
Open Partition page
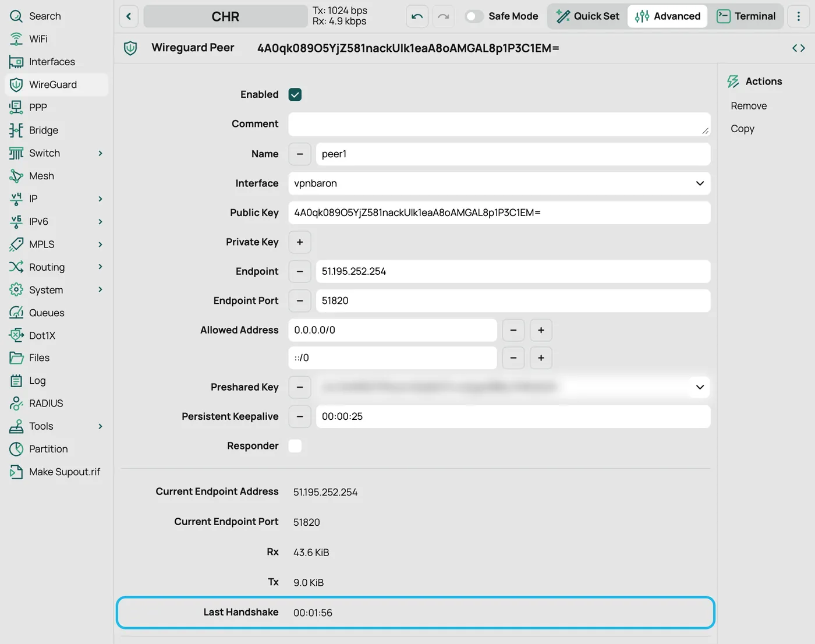(x=38, y=449)
